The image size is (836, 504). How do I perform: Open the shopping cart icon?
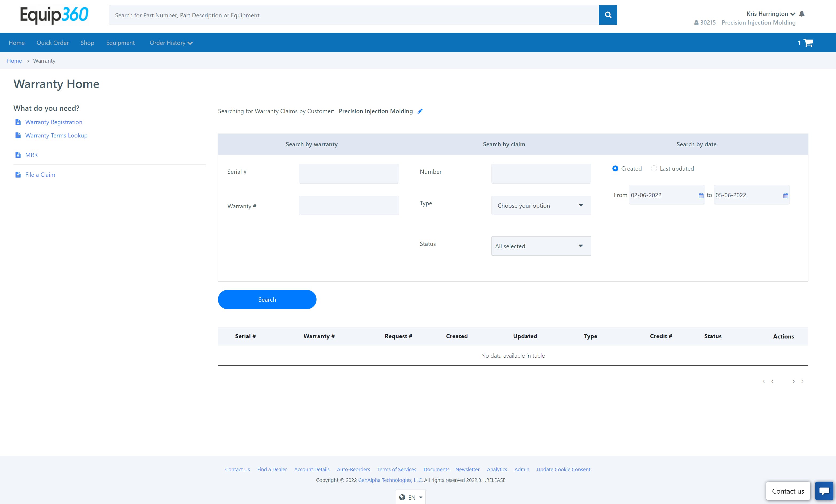(x=808, y=43)
